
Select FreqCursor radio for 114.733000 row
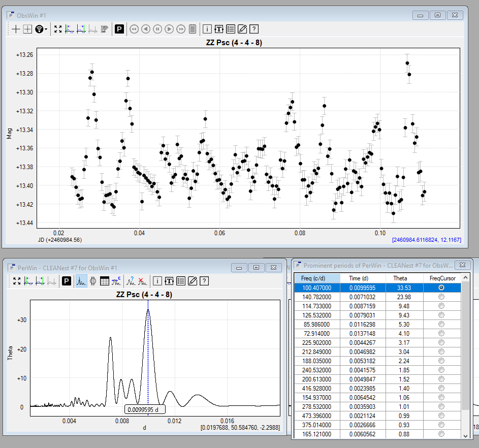pyautogui.click(x=441, y=306)
